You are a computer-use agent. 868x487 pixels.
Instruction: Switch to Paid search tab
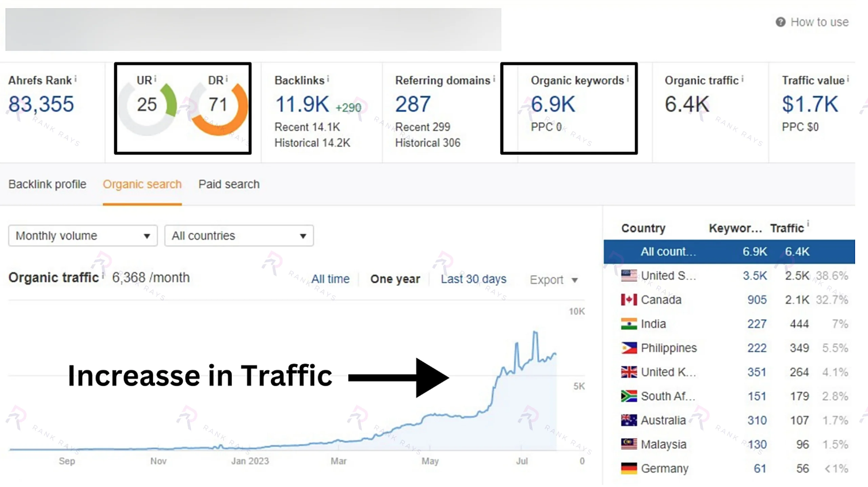[229, 184]
